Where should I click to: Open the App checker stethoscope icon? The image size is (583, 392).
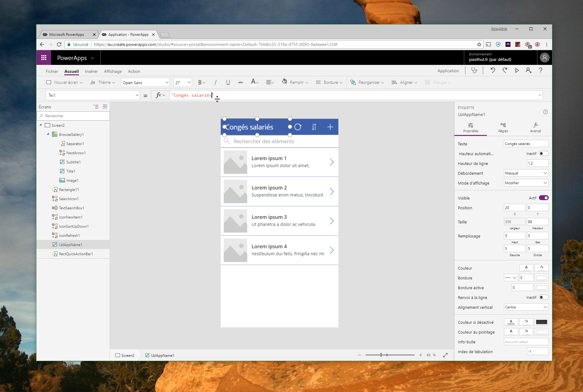[474, 71]
